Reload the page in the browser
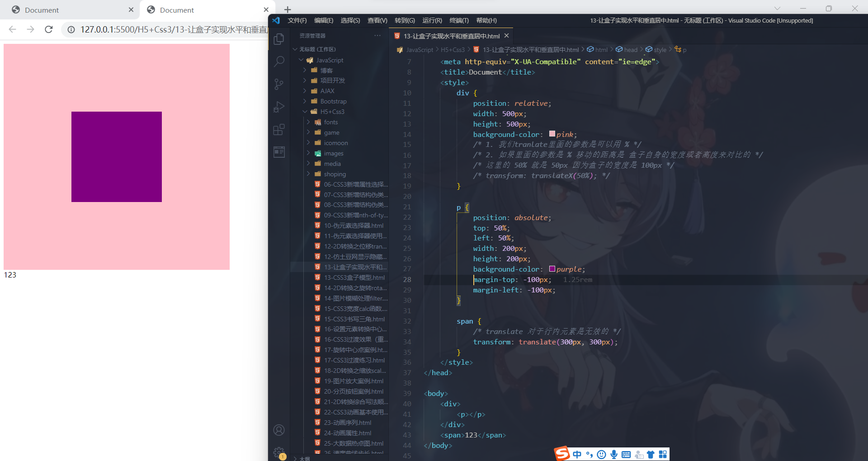This screenshot has width=868, height=461. pos(48,29)
